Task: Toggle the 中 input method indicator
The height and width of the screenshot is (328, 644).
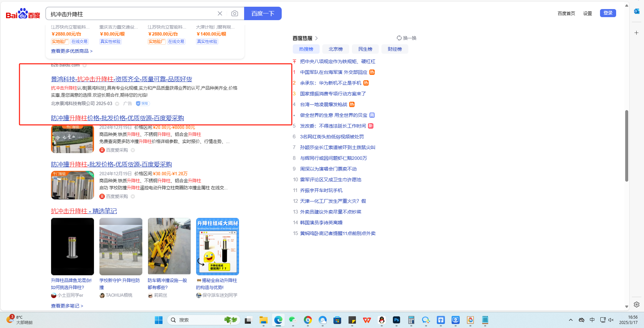Action: coord(592,320)
